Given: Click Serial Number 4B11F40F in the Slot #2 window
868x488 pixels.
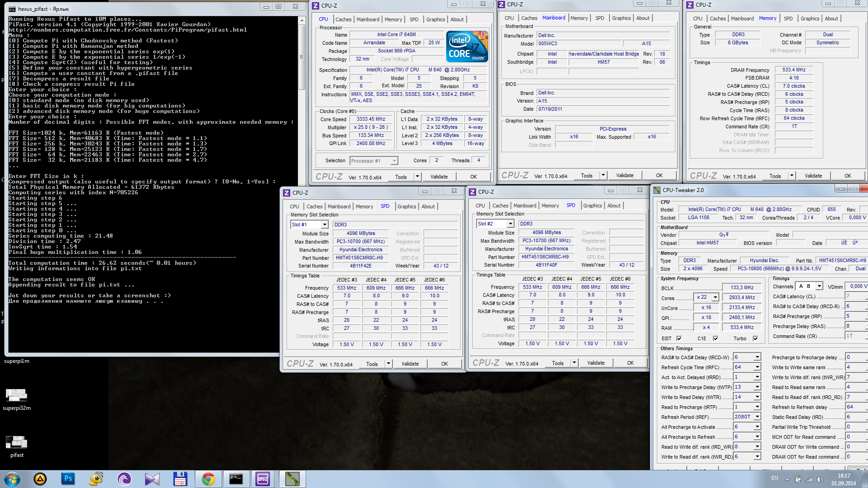Looking at the screenshot, I should (x=546, y=265).
